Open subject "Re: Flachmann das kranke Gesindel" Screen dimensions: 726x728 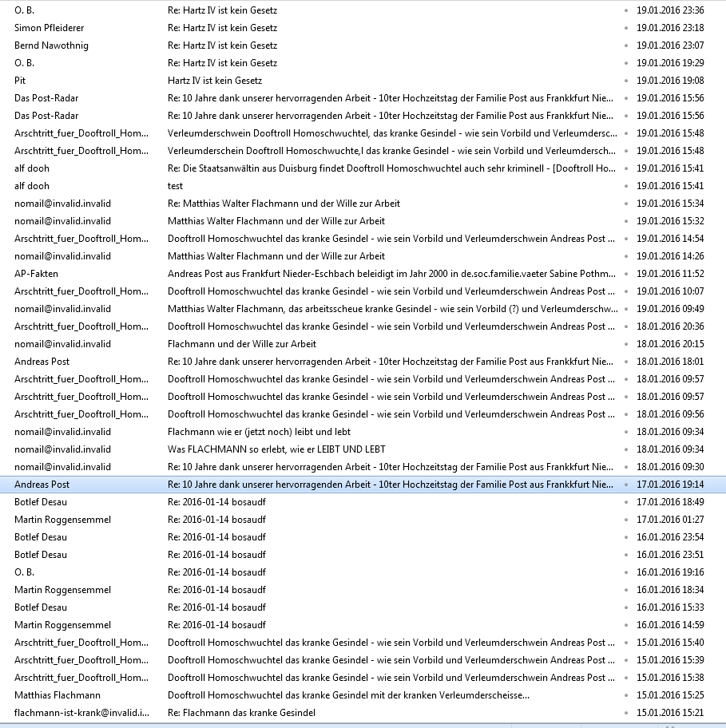pyautogui.click(x=241, y=713)
